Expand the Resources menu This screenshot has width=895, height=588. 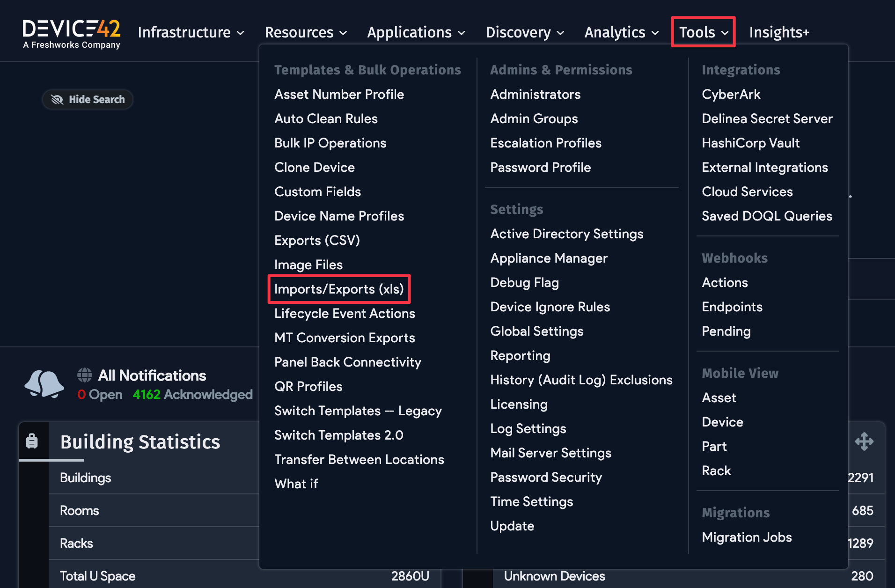(x=299, y=32)
